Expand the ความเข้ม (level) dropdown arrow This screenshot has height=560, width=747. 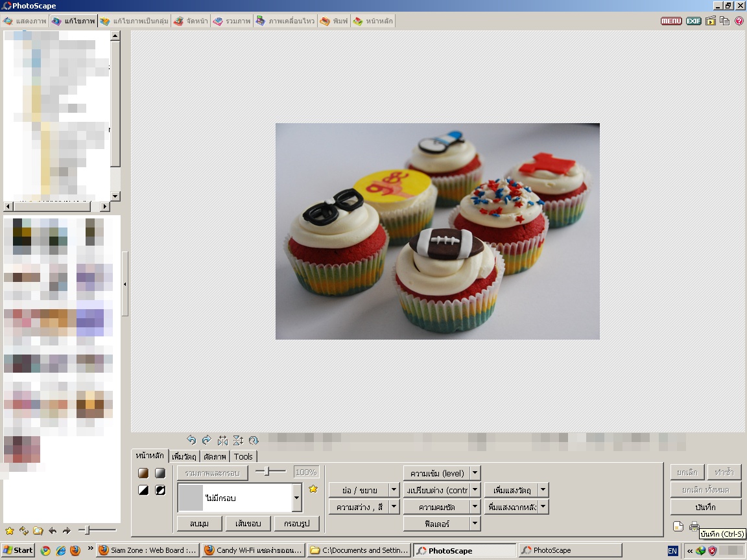(x=475, y=473)
